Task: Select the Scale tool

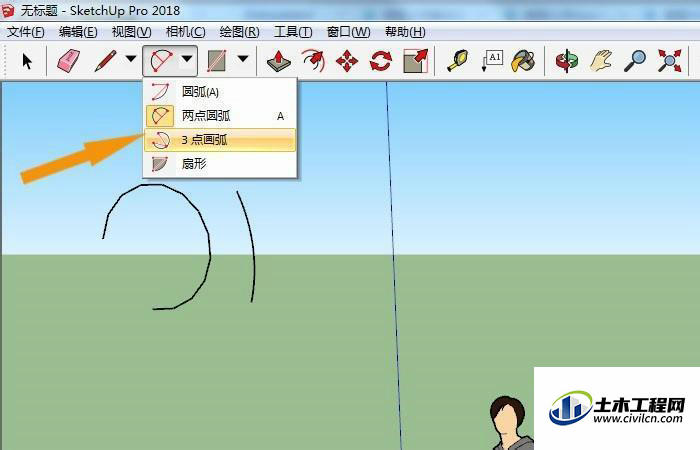Action: click(x=416, y=61)
